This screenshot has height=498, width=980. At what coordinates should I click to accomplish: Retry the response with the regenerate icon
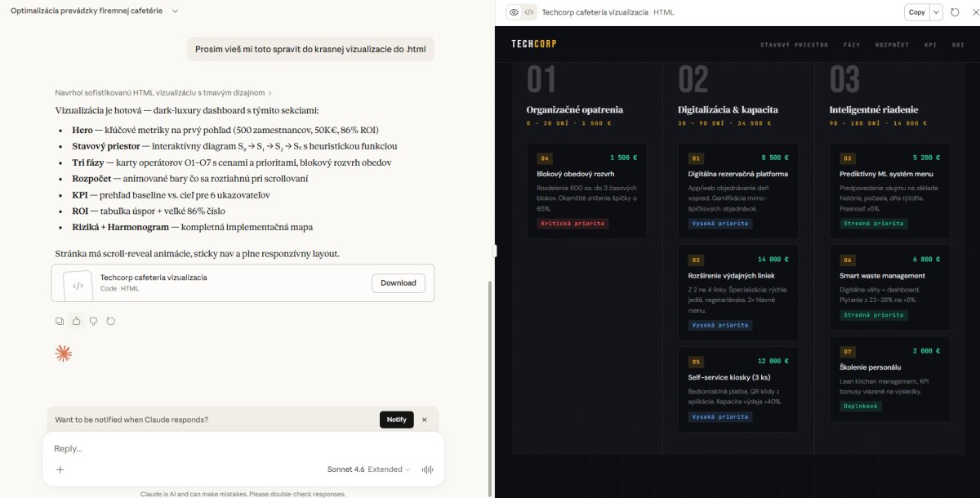pos(110,321)
